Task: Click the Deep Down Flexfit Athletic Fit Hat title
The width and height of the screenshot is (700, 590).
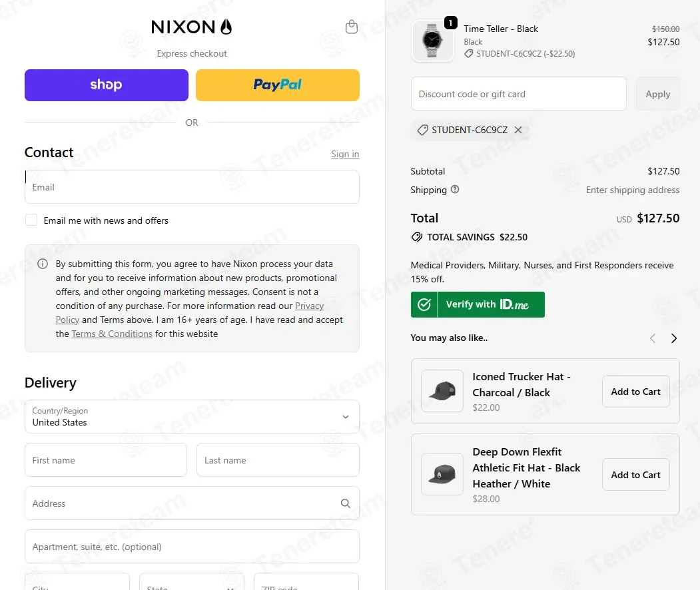Action: [526, 467]
